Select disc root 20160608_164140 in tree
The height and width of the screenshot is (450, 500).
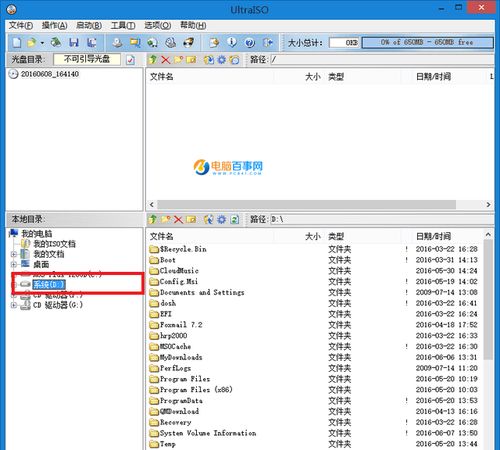[50, 74]
